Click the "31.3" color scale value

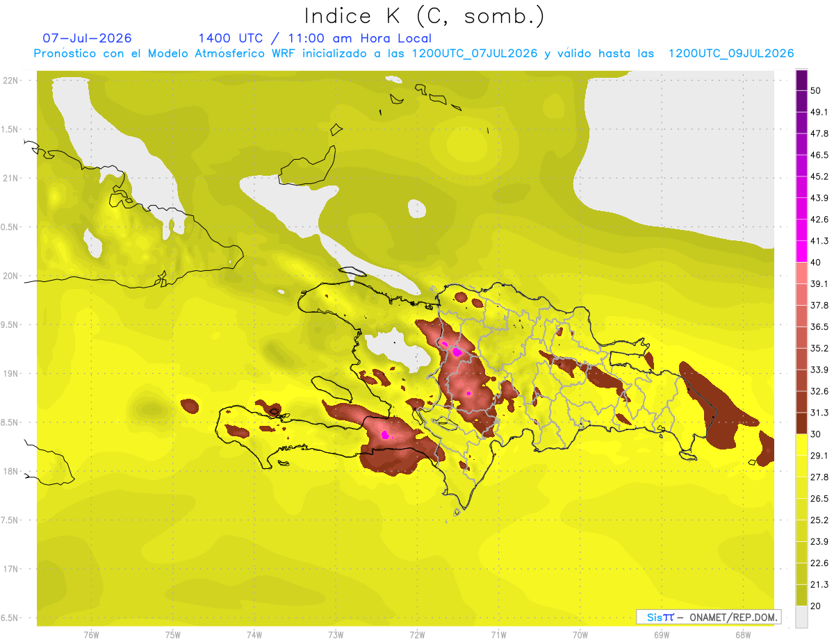[x=819, y=413]
